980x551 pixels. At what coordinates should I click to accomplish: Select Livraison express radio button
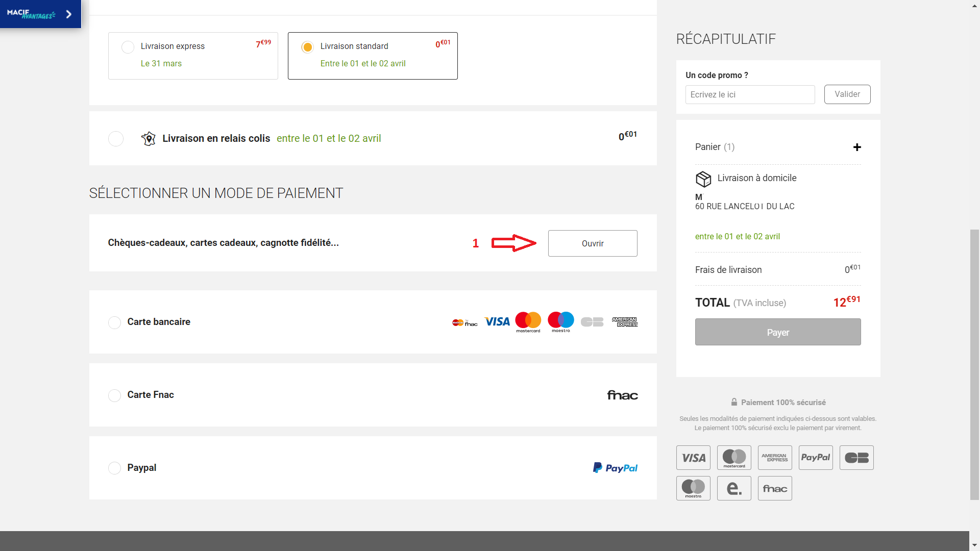point(128,47)
